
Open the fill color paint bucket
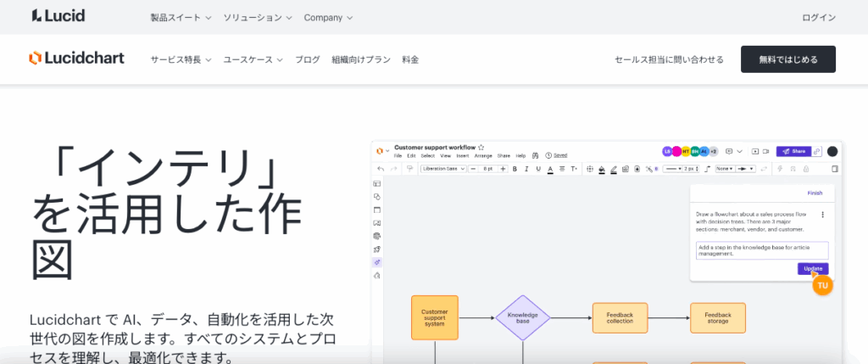point(602,170)
